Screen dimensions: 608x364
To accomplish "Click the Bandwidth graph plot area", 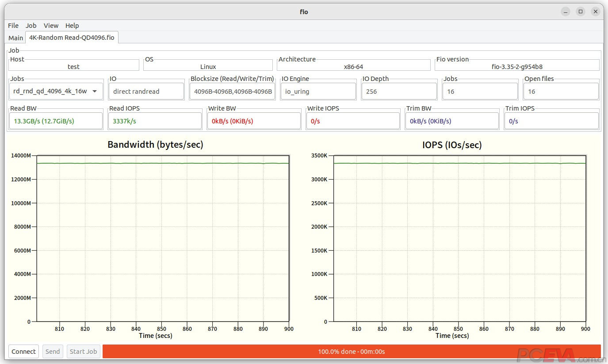I will [163, 238].
